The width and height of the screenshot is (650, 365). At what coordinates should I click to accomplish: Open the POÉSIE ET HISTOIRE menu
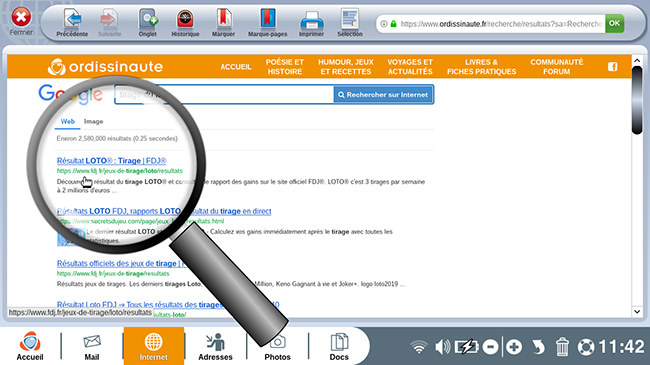pyautogui.click(x=285, y=67)
